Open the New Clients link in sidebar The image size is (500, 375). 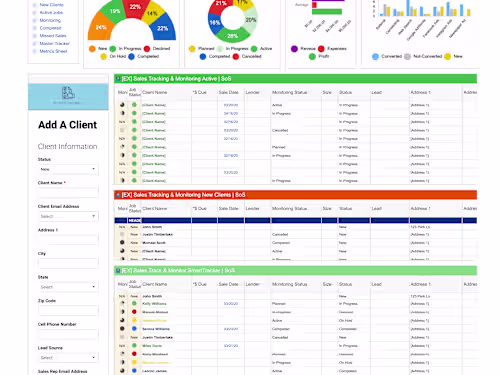[51, 5]
